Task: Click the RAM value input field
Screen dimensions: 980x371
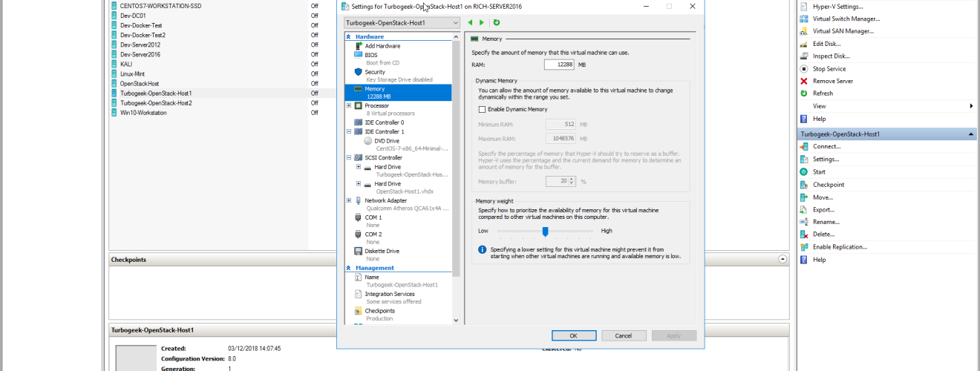Action: (560, 65)
